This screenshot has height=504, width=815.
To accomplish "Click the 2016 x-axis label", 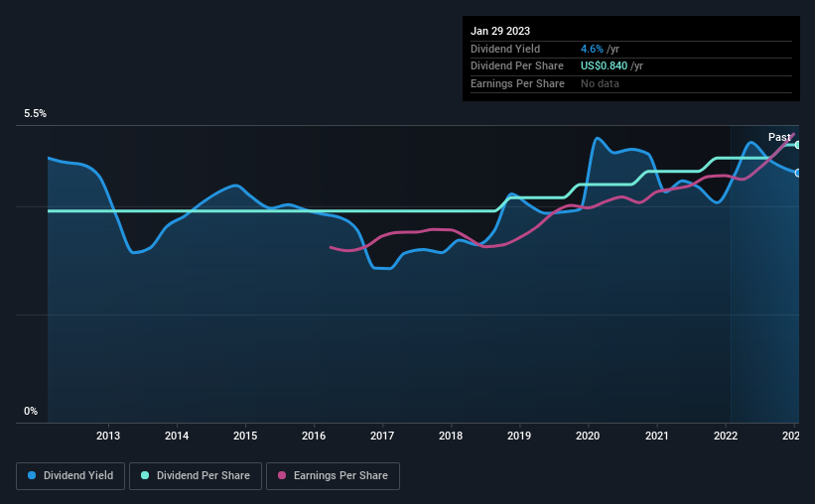I will (x=314, y=436).
